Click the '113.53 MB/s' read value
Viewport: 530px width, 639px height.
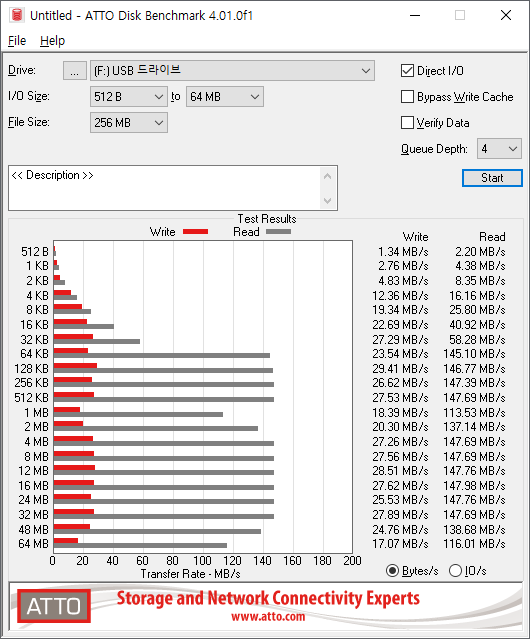(x=474, y=412)
